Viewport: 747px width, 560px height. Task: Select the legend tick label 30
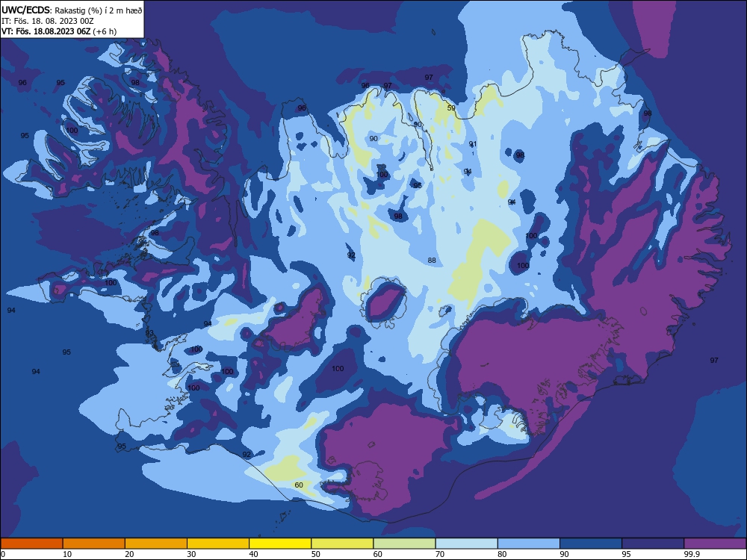pyautogui.click(x=191, y=554)
